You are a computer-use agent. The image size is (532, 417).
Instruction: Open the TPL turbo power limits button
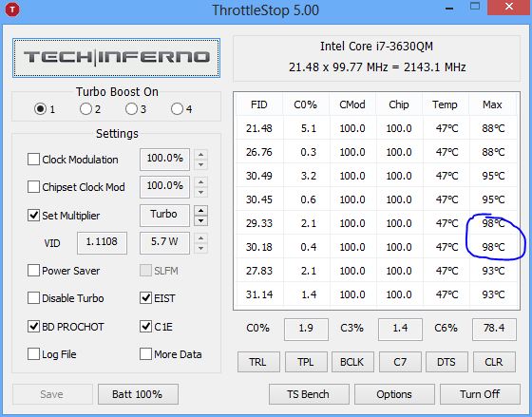click(306, 362)
